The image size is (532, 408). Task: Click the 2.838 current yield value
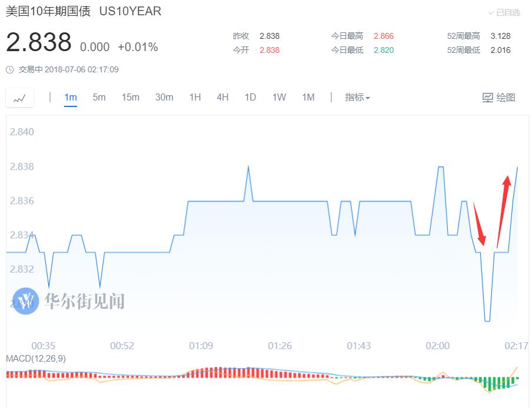click(x=39, y=43)
